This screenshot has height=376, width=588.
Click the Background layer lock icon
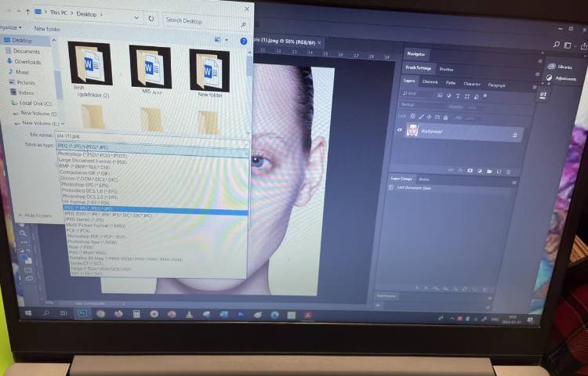tap(515, 135)
